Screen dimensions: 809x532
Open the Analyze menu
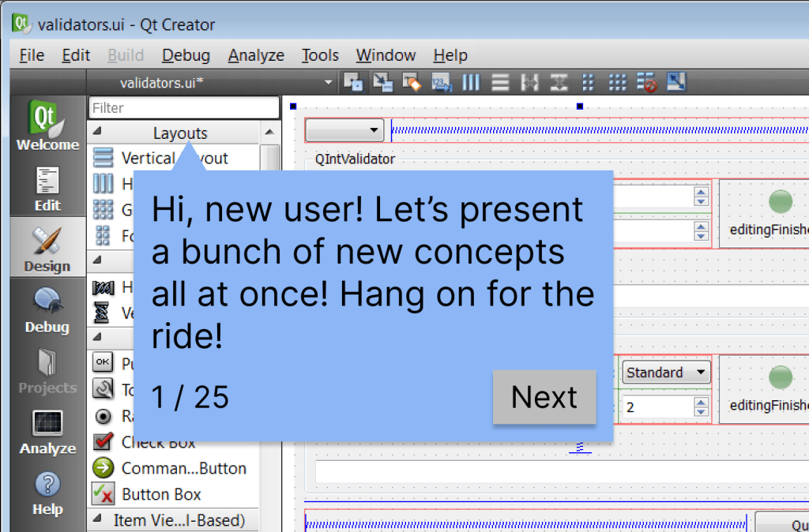coord(256,55)
